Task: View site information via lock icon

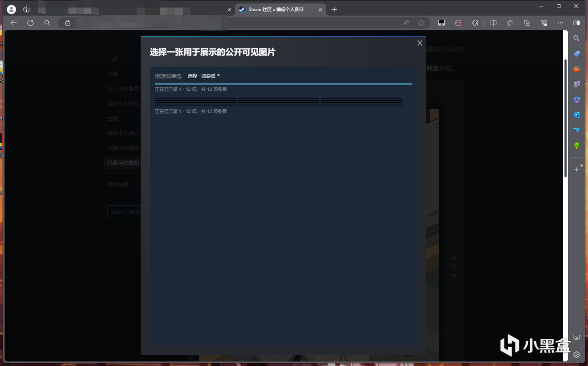Action: (x=68, y=23)
